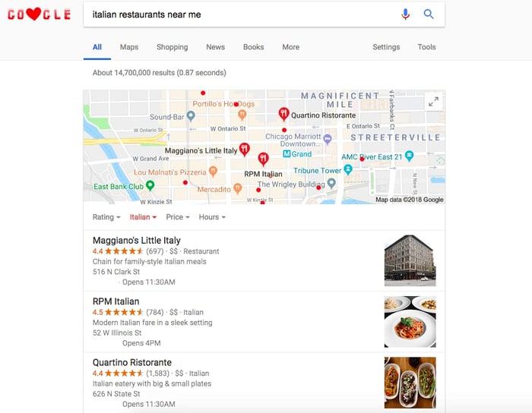Open the Rating filter dropdown

click(106, 217)
